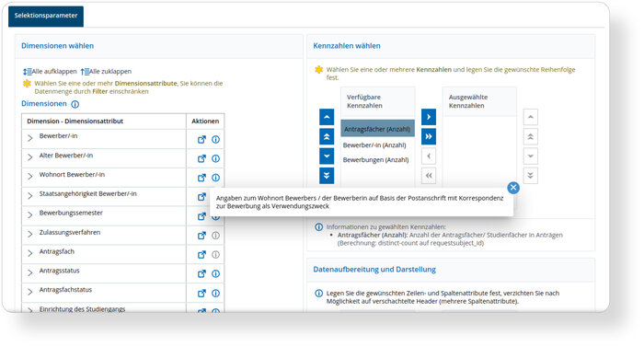Click the Kennzahlen wählen panel heading
The image size is (644, 347).
347,46
